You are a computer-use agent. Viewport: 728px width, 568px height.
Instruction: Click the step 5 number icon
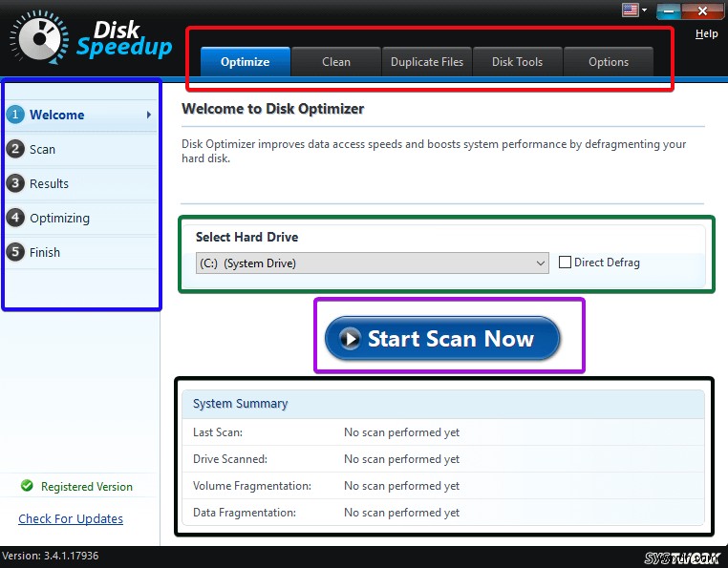(15, 251)
